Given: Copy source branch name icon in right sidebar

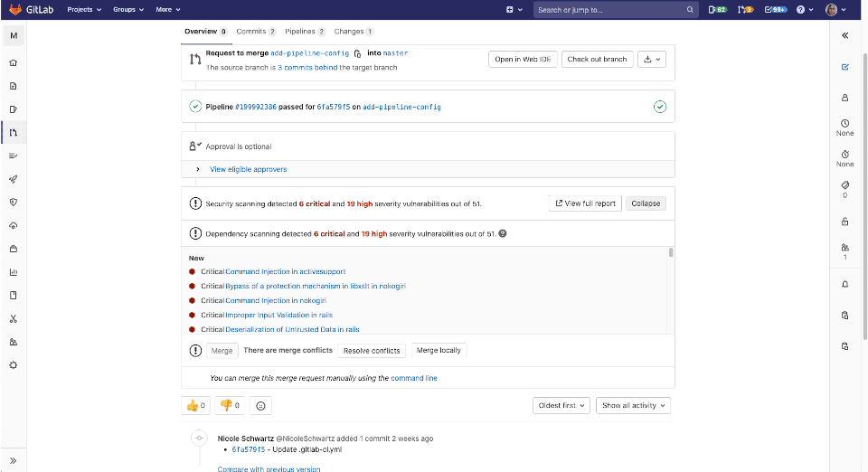Looking at the screenshot, I should coord(844,345).
